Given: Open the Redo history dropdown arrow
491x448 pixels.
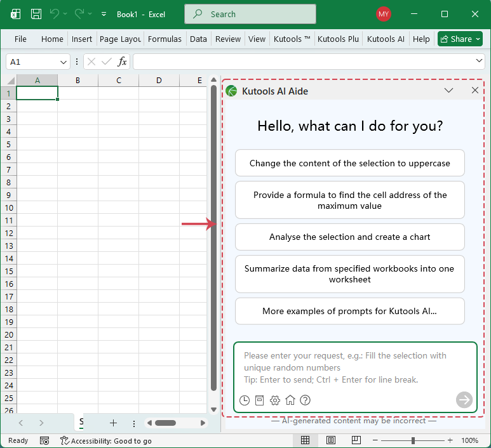Looking at the screenshot, I should pyautogui.click(x=90, y=14).
